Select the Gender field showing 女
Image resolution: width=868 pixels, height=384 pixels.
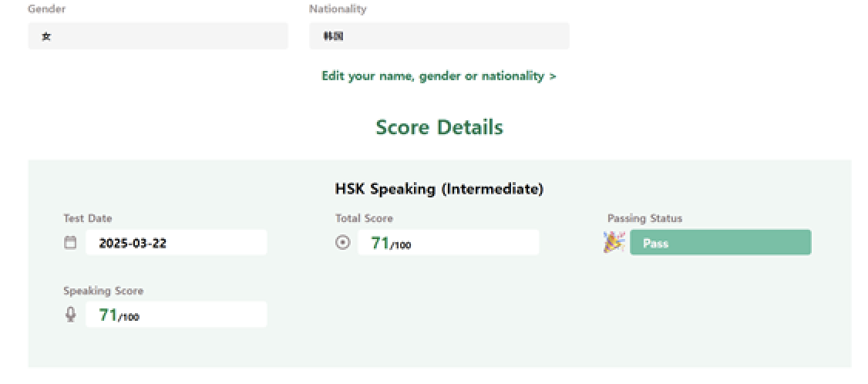[x=158, y=36]
